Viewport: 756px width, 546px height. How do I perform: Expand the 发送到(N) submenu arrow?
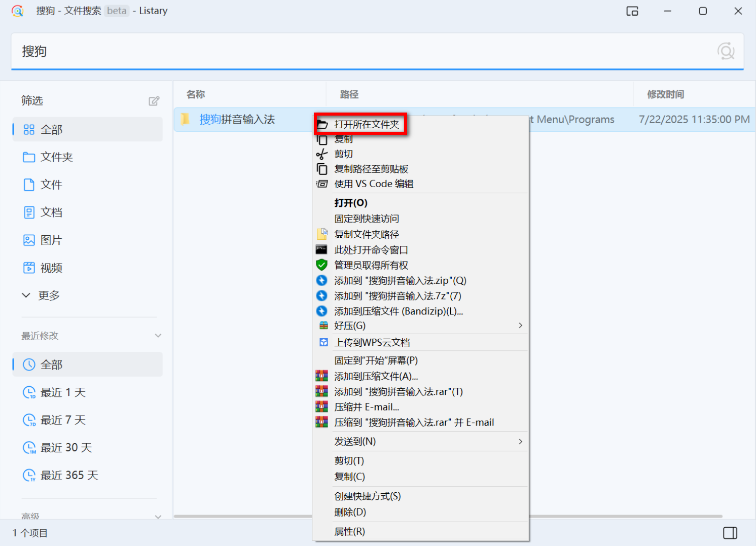click(521, 442)
